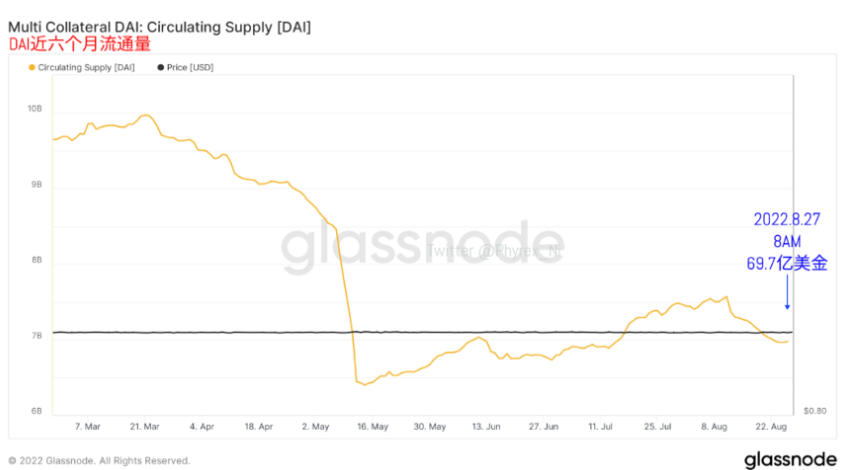Screen dimensions: 846x470
Task: Click the 2022.8.27 blue annotation text
Action: (x=787, y=219)
